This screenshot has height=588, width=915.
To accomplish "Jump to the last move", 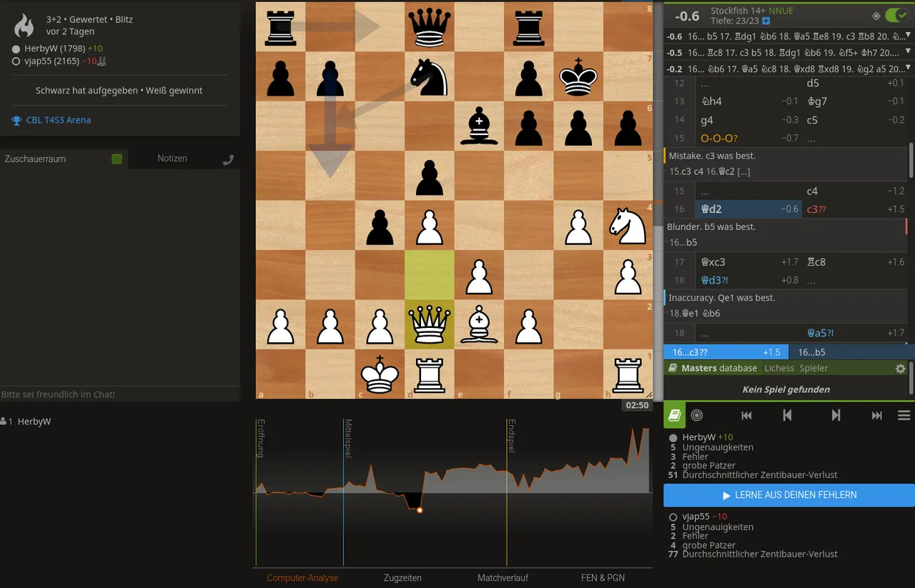I will coord(876,415).
